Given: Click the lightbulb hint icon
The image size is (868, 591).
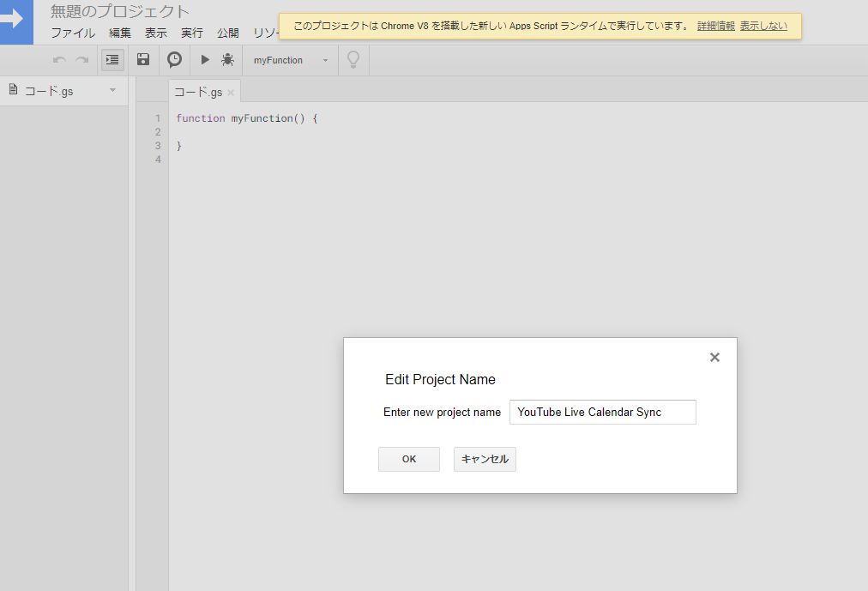Looking at the screenshot, I should (353, 59).
